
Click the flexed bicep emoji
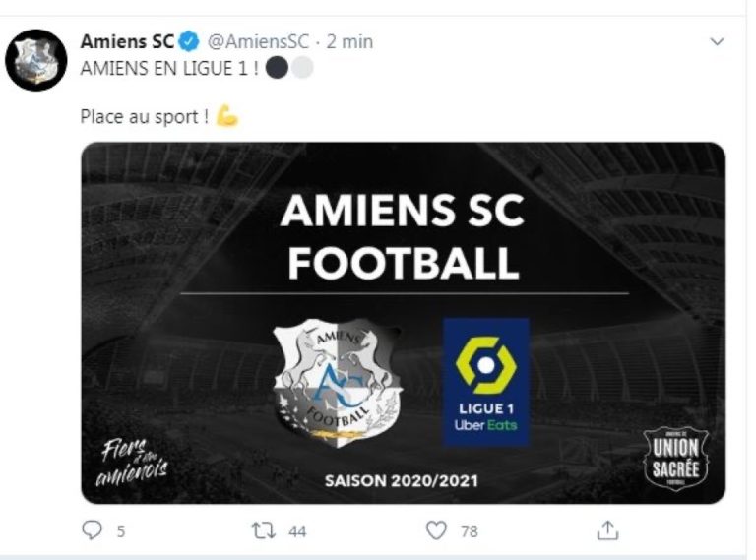[x=227, y=116]
